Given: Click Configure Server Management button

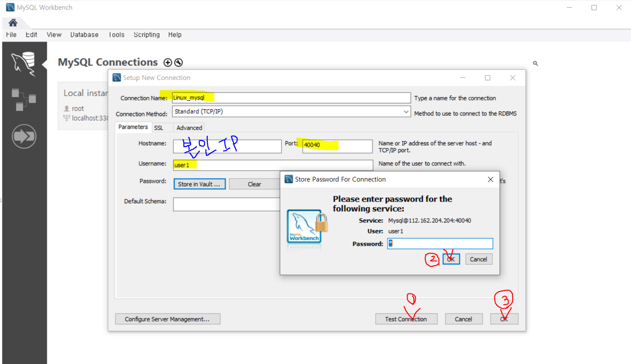Looking at the screenshot, I should tap(168, 319).
